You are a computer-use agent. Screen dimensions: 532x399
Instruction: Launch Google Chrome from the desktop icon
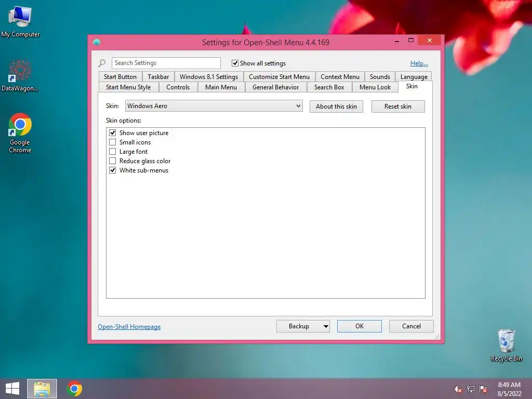click(20, 132)
